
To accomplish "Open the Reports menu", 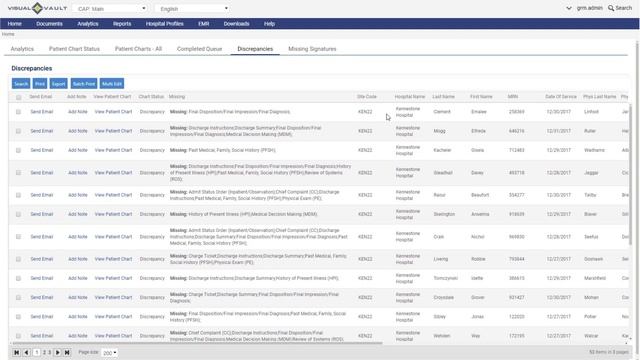I will point(122,24).
